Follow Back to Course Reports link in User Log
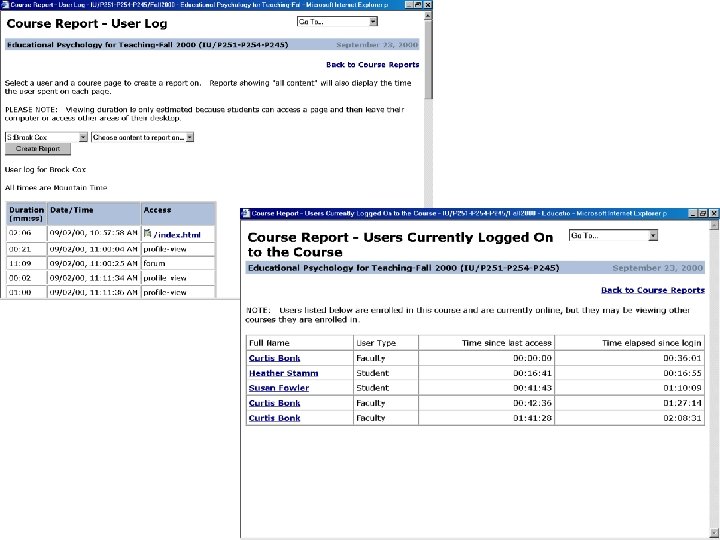Screen dimensions: 720x540 point(372,65)
